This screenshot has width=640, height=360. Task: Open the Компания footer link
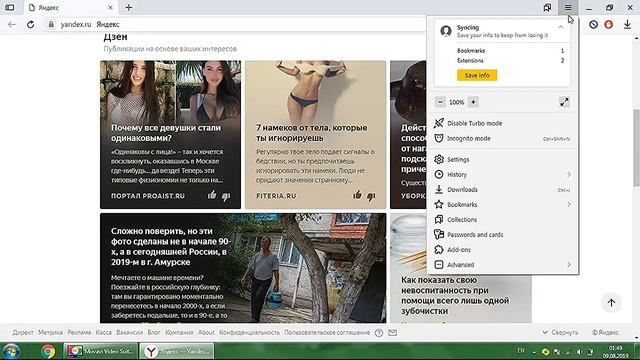pos(179,333)
